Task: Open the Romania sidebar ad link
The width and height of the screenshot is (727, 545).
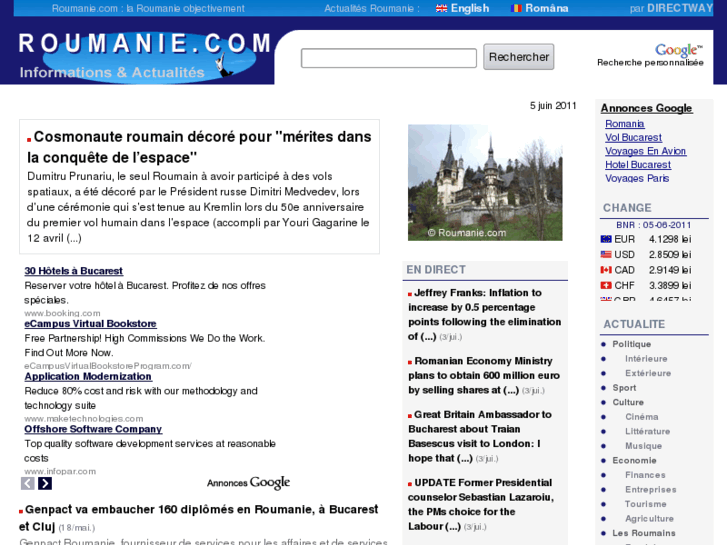Action: 625,124
